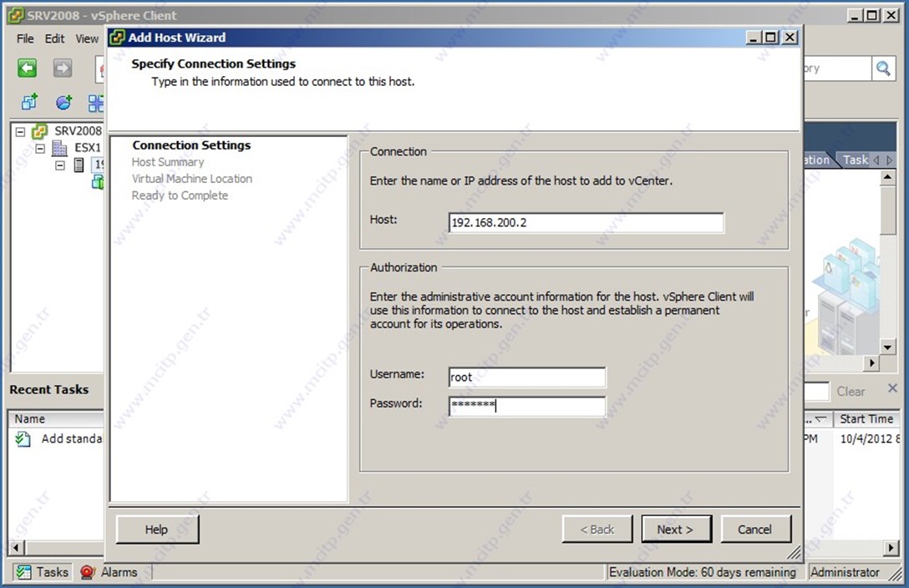Click the vertical scrollbar up arrow in the right pane
The width and height of the screenshot is (909, 588).
point(887,177)
